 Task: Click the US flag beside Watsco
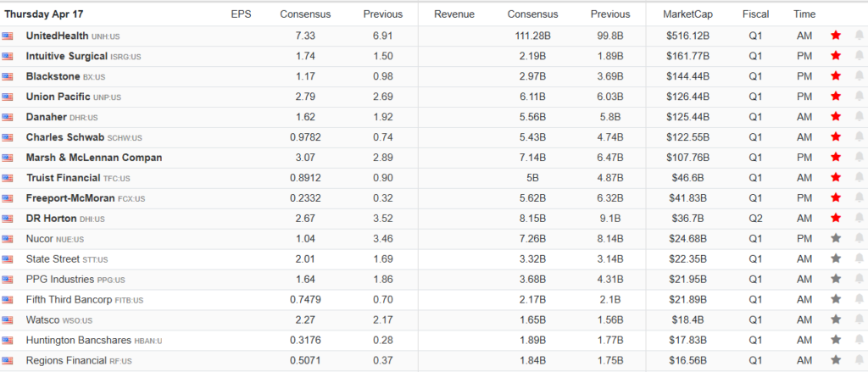8,320
